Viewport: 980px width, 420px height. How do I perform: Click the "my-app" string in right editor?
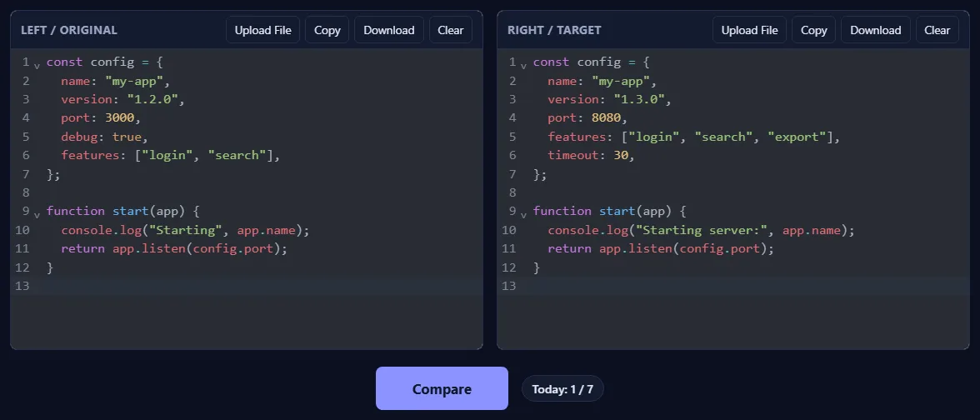click(x=622, y=81)
